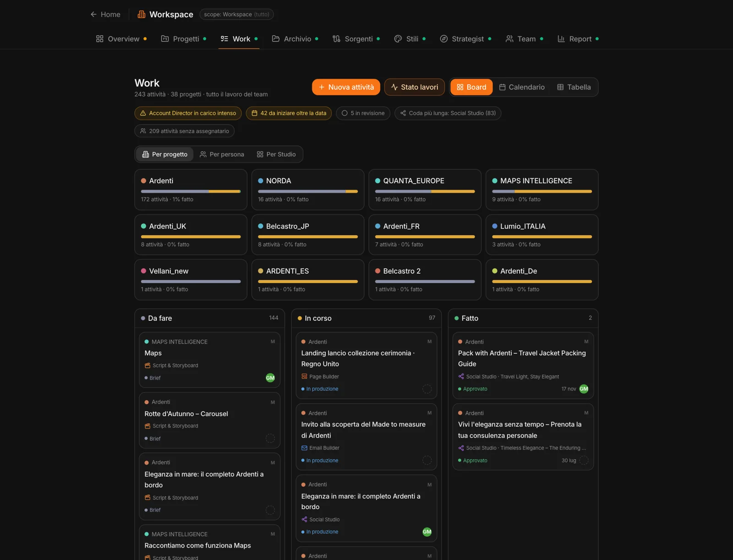Click Coda più lunga Social Studio chip
Image resolution: width=733 pixels, height=560 pixels.
coord(448,113)
